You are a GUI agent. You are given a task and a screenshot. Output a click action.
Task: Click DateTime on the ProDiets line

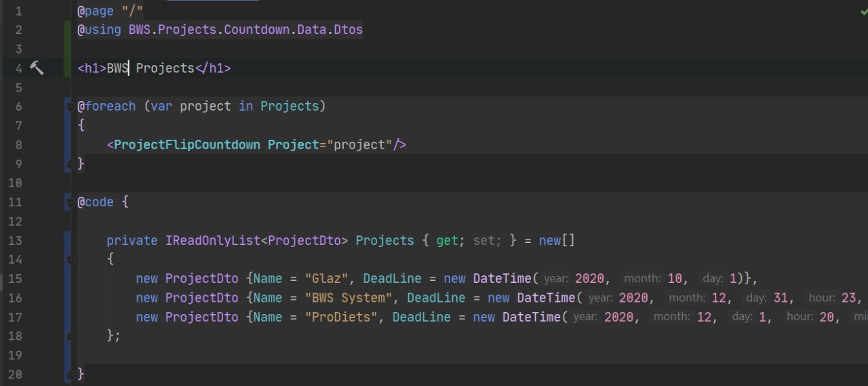[532, 317]
